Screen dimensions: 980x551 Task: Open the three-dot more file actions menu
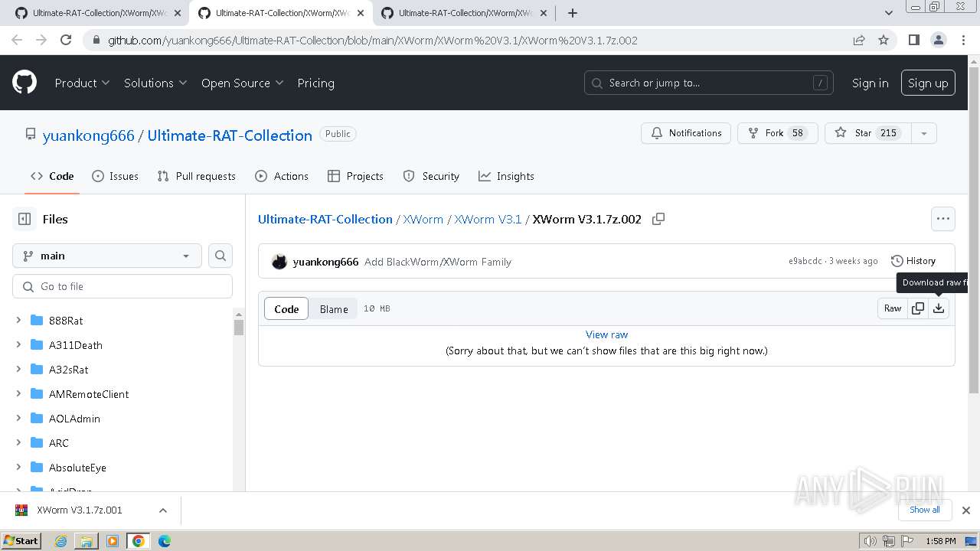click(x=943, y=219)
